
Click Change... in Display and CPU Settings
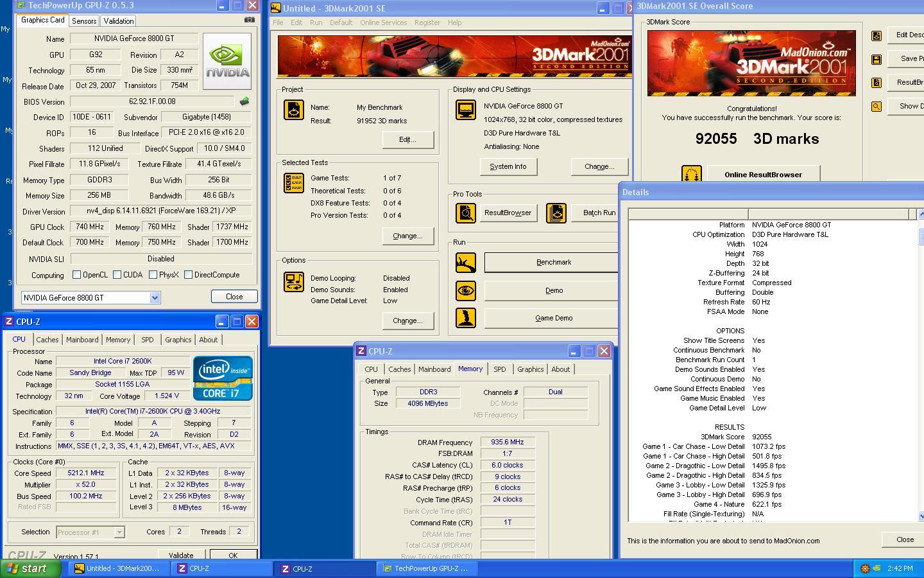pyautogui.click(x=599, y=166)
